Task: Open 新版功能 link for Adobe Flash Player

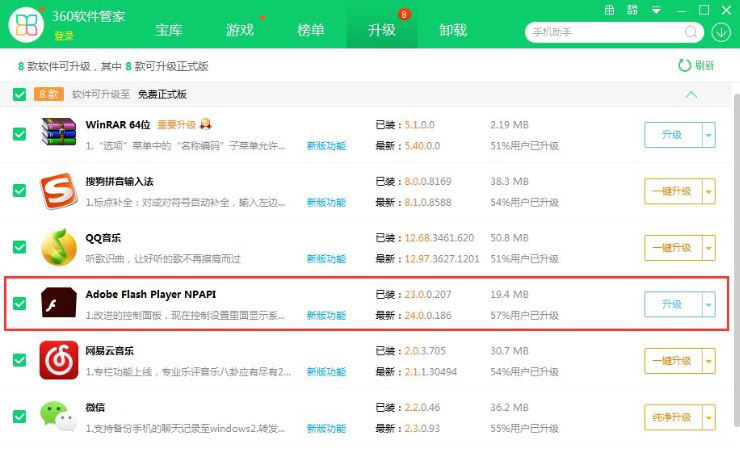Action: pos(326,315)
